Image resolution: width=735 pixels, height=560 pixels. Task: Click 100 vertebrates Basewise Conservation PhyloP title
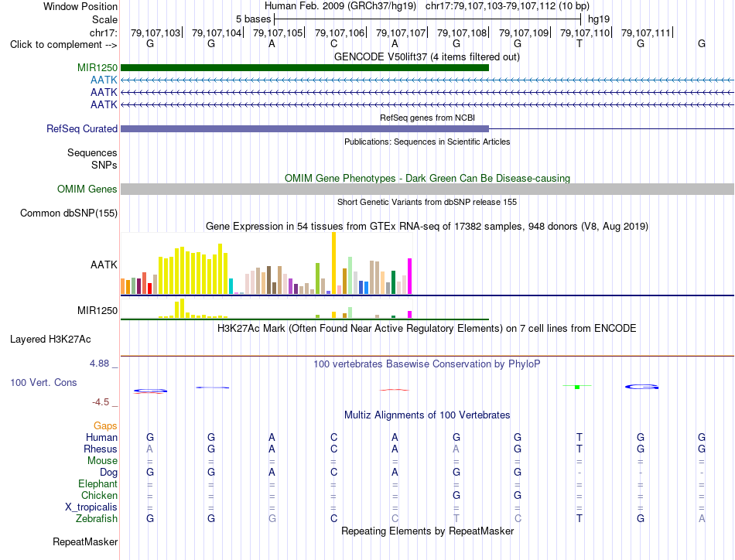click(427, 364)
